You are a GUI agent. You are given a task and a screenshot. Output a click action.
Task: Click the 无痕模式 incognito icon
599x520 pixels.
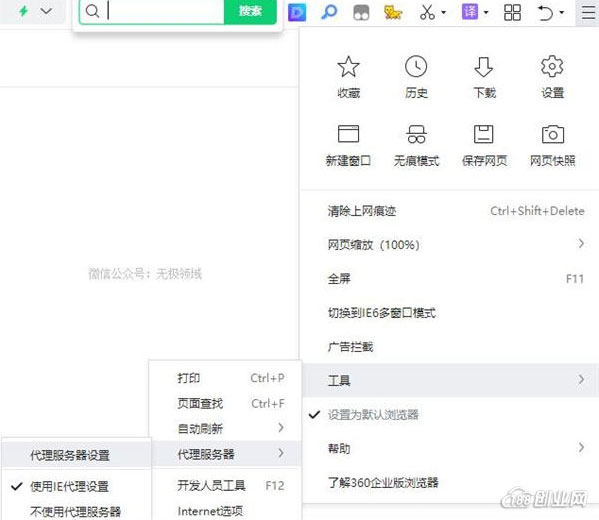pyautogui.click(x=416, y=134)
